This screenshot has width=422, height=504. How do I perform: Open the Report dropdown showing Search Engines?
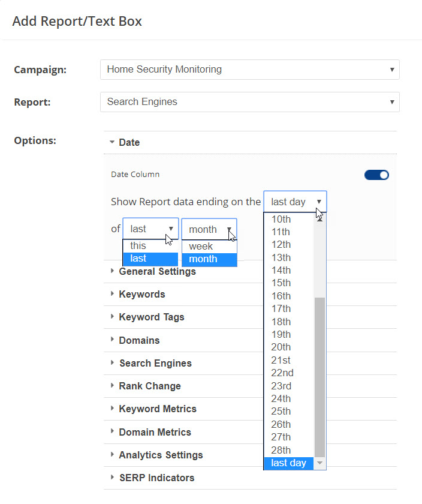coord(249,102)
